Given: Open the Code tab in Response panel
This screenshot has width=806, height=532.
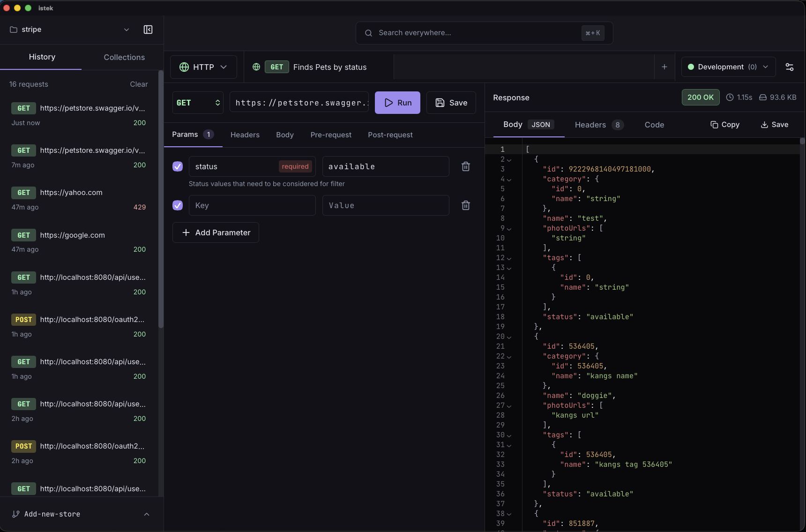Looking at the screenshot, I should (x=654, y=125).
